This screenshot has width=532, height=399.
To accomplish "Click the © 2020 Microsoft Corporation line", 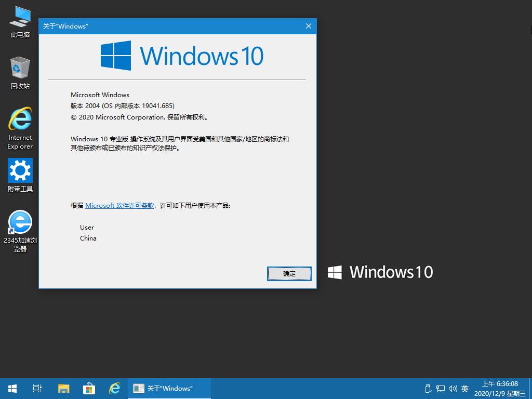I will 139,117.
